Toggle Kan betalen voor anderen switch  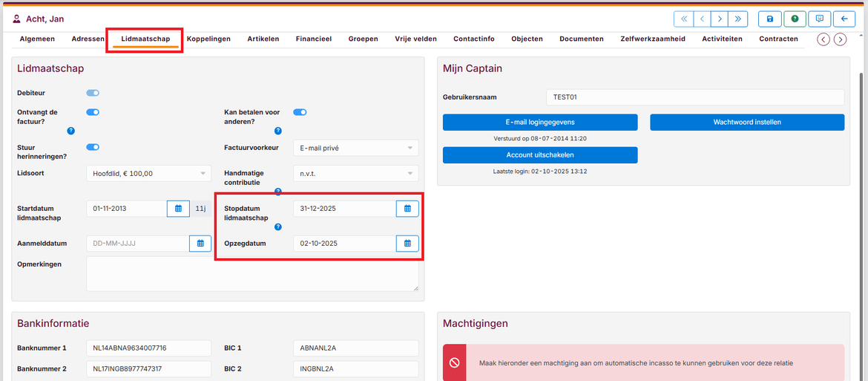coord(300,112)
